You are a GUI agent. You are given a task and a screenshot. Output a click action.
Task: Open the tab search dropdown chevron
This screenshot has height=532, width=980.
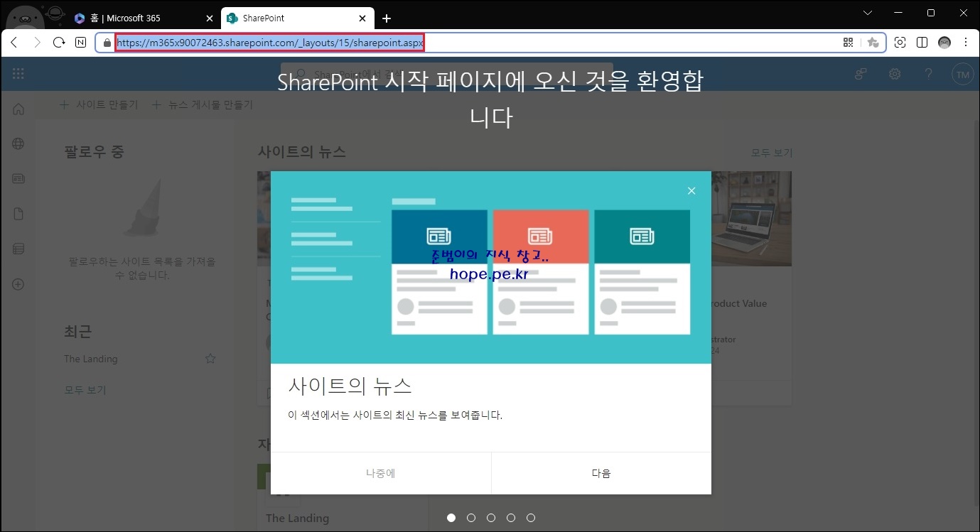pyautogui.click(x=868, y=13)
